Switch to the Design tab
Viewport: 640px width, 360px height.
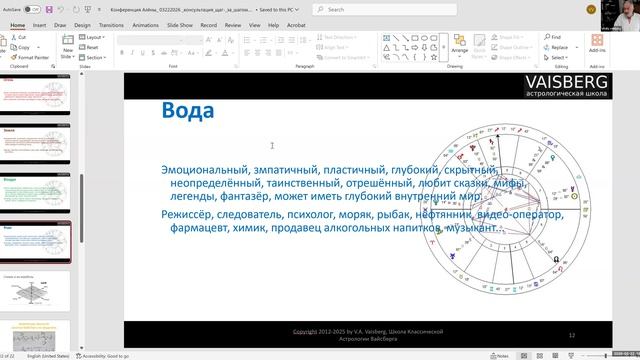coord(82,25)
